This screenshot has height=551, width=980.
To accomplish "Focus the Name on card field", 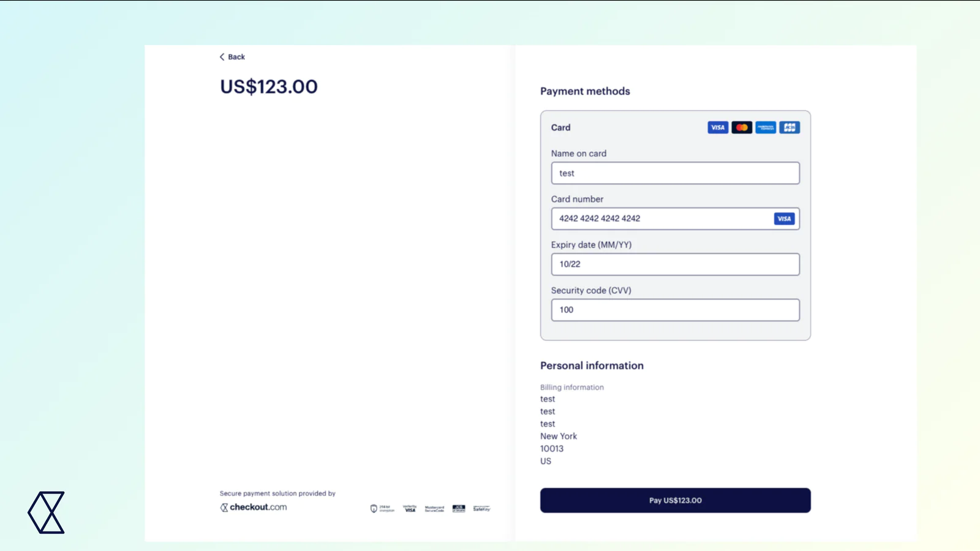I will coord(675,173).
